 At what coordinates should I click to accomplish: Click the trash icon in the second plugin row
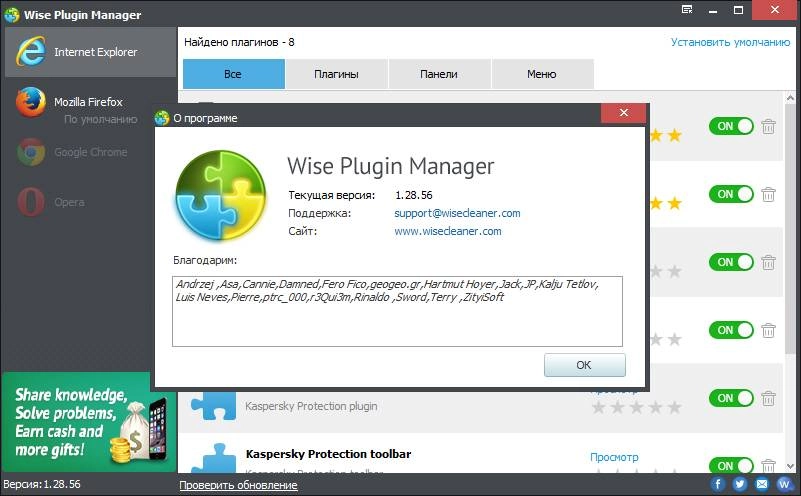[768, 194]
